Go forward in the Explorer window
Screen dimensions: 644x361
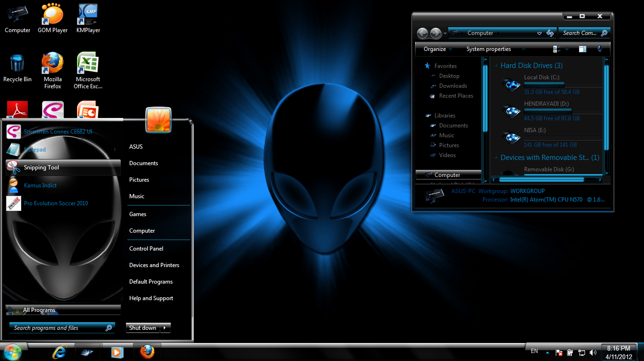click(436, 33)
